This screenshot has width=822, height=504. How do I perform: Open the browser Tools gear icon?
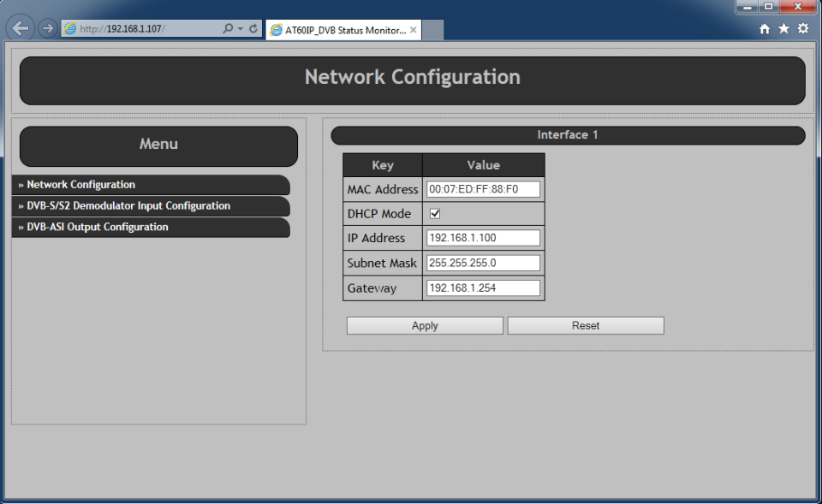803,29
